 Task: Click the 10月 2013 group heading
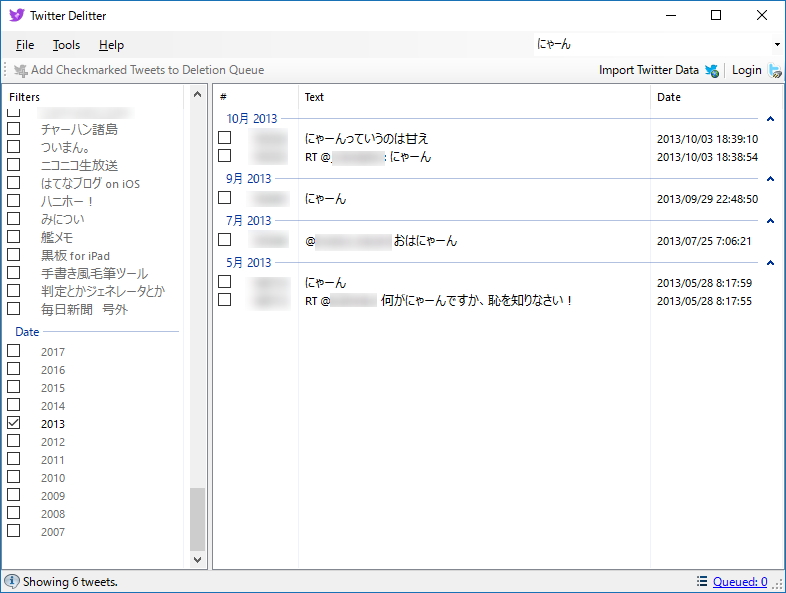tap(251, 119)
